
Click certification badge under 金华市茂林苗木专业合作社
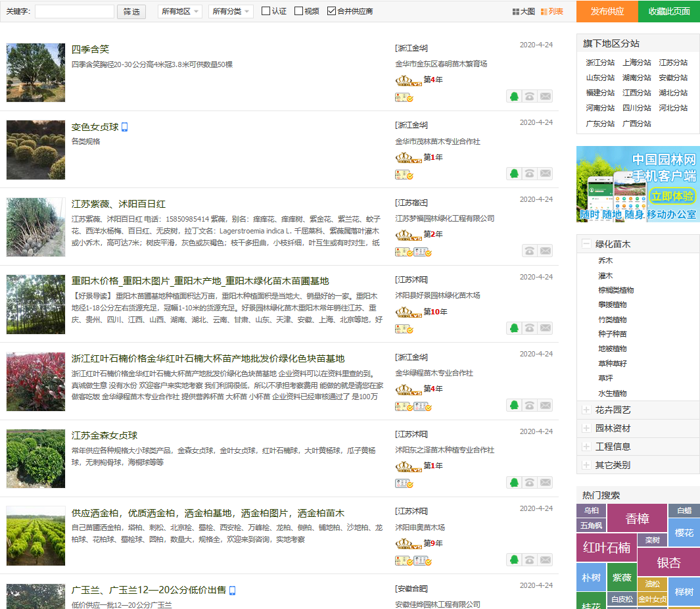[404, 174]
